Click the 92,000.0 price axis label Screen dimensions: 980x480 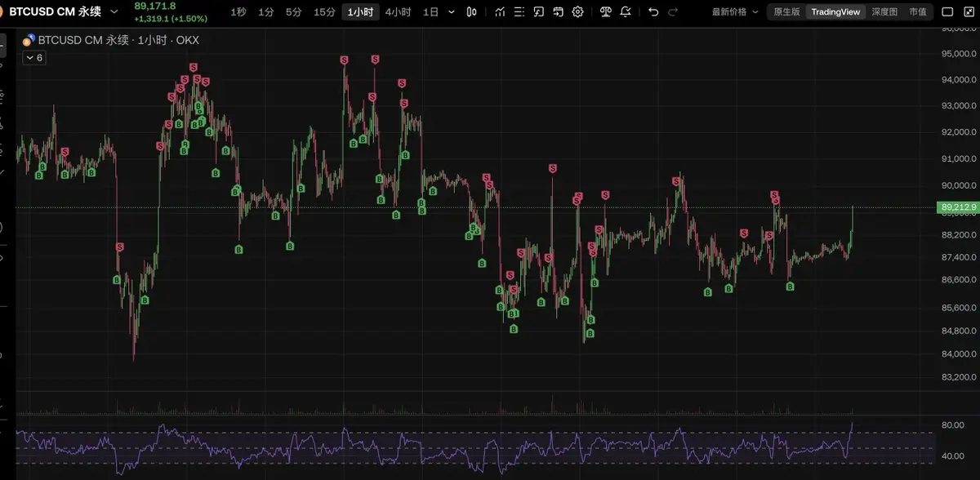click(959, 132)
